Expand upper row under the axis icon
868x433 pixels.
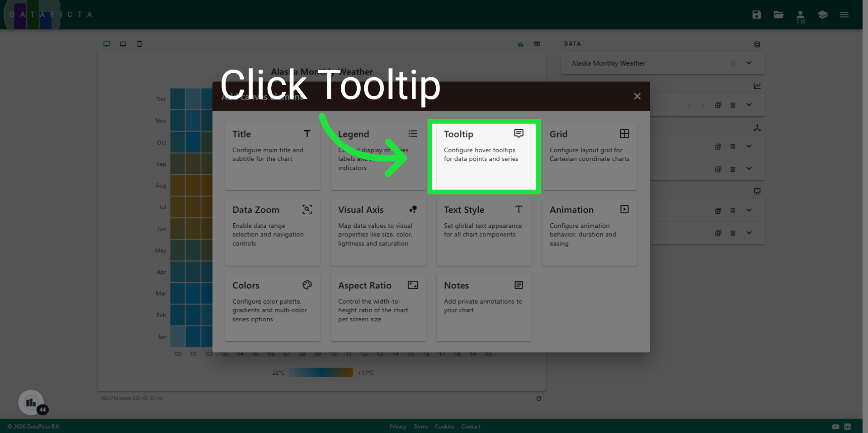[x=749, y=146]
